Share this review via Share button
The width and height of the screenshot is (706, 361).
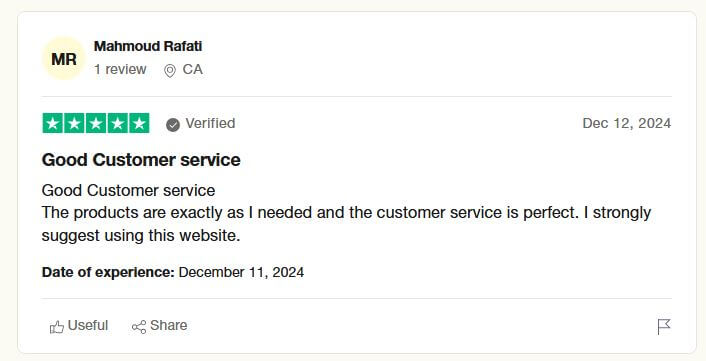pyautogui.click(x=159, y=325)
